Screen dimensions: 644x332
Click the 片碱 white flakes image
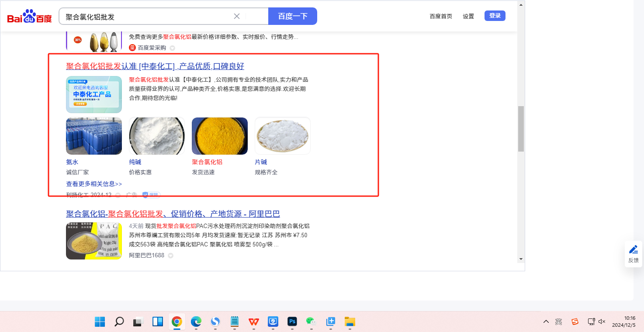coord(283,136)
